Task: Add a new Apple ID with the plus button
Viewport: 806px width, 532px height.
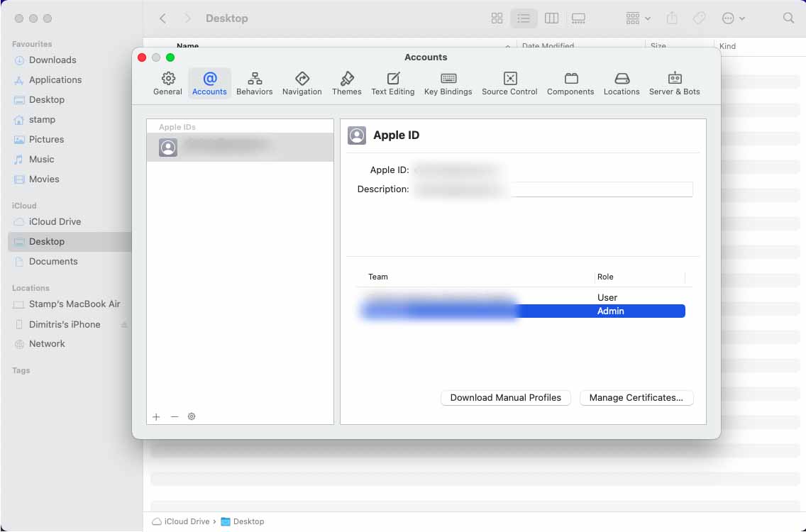Action: (156, 416)
